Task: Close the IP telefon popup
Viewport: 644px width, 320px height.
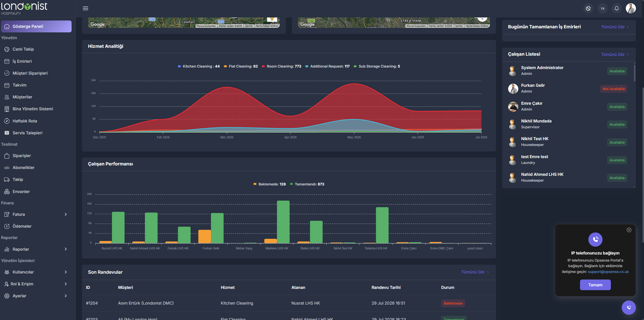Action: pos(629,230)
